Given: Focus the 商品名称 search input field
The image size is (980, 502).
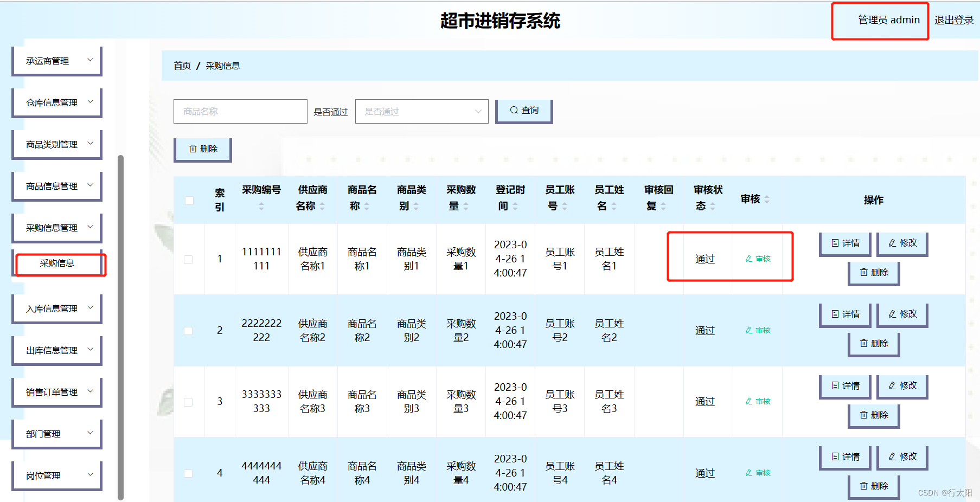Looking at the screenshot, I should point(240,111).
